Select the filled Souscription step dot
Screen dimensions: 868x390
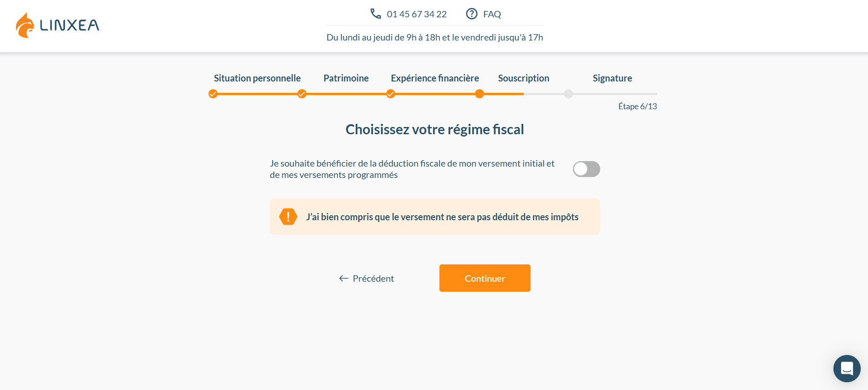[x=480, y=94]
